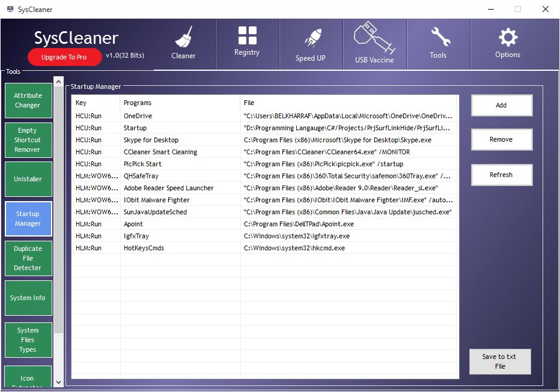Open the Unistaller tool

pyautogui.click(x=28, y=179)
